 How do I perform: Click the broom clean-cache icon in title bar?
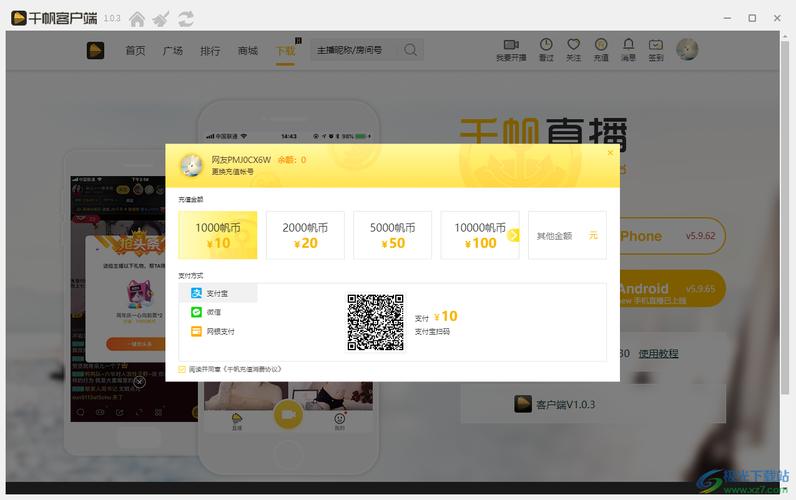[161, 18]
